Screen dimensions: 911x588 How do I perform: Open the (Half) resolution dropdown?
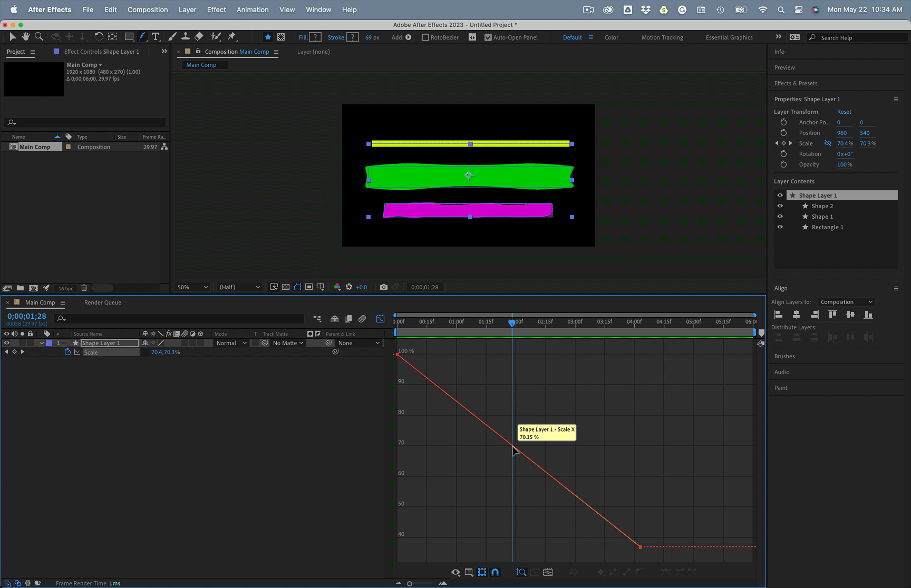(x=240, y=287)
